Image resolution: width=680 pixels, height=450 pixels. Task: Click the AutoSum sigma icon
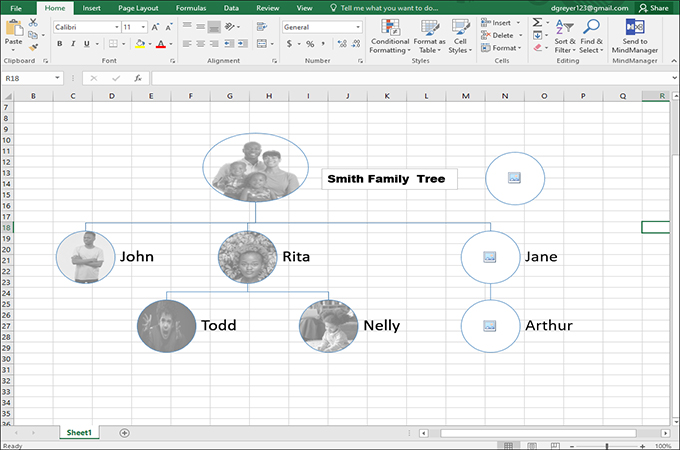(537, 23)
